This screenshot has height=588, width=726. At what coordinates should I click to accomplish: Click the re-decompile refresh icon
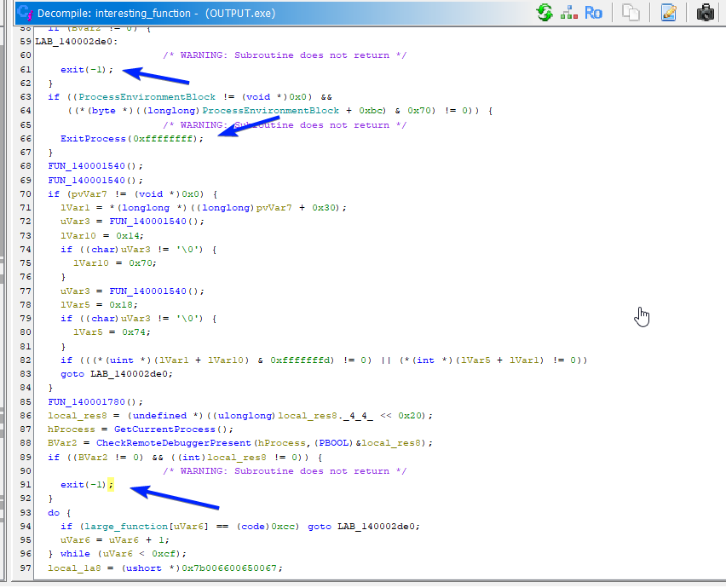[544, 13]
